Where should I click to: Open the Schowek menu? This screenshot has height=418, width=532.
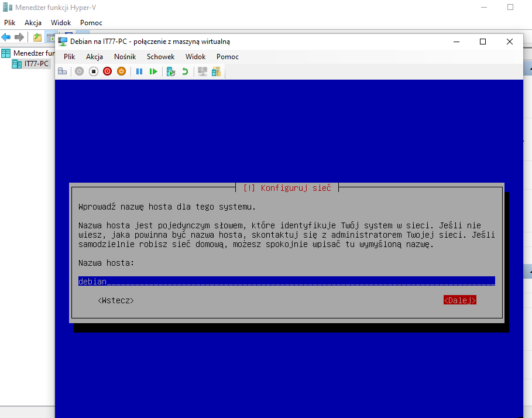[160, 57]
